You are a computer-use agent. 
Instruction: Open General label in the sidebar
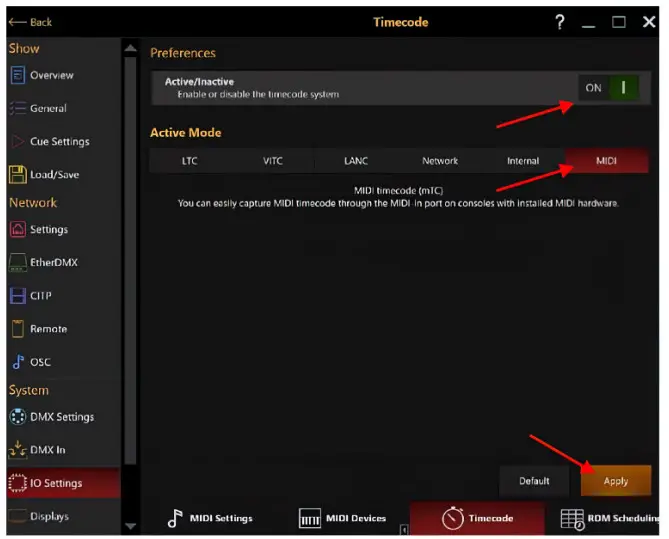point(48,108)
